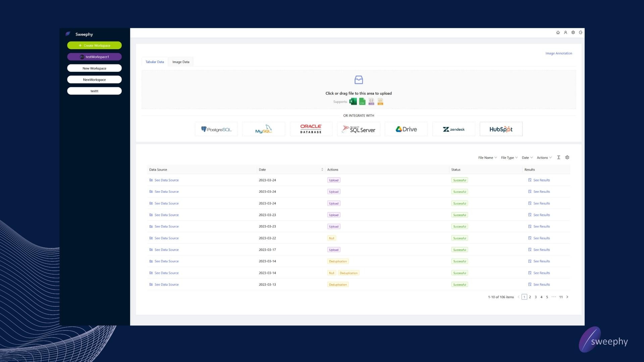Screen dimensions: 644x362
Task: Click the home icon in top bar
Action: point(558,33)
